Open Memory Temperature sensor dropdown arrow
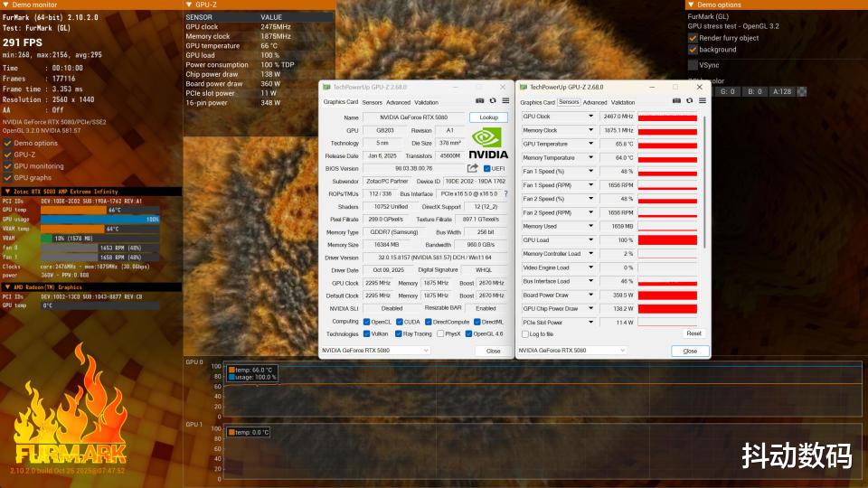Image resolution: width=868 pixels, height=488 pixels. pyautogui.click(x=590, y=157)
